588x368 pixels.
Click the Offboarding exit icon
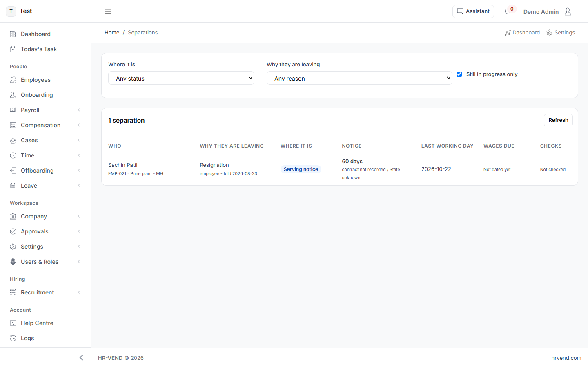[13, 171]
